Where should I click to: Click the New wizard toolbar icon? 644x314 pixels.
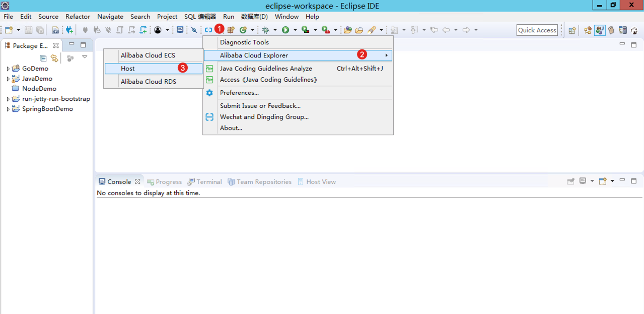tap(9, 30)
